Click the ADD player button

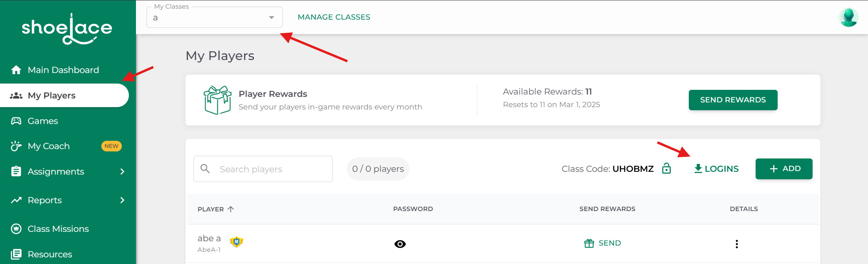point(784,169)
